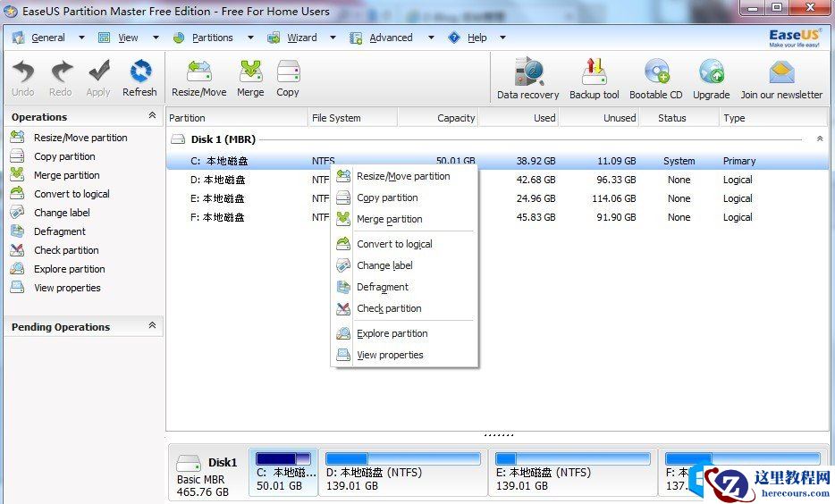Sort by File System column header
The height and width of the screenshot is (504, 835).
tap(352, 118)
